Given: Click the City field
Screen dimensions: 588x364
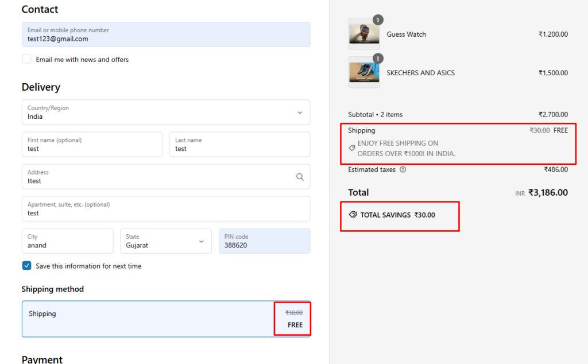Looking at the screenshot, I should (68, 241).
